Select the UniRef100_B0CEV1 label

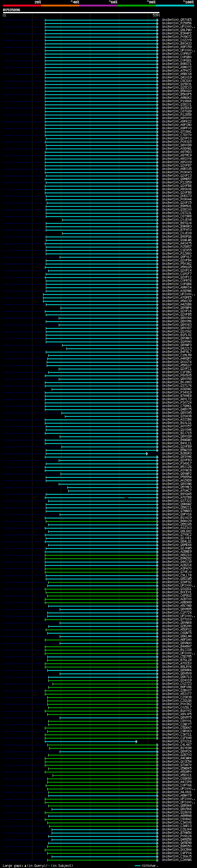click(177, 592)
